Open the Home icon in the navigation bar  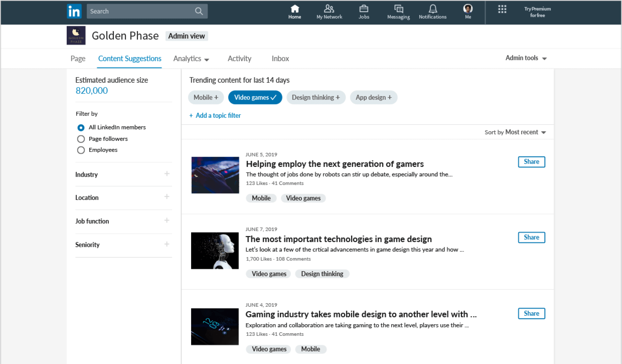(294, 11)
